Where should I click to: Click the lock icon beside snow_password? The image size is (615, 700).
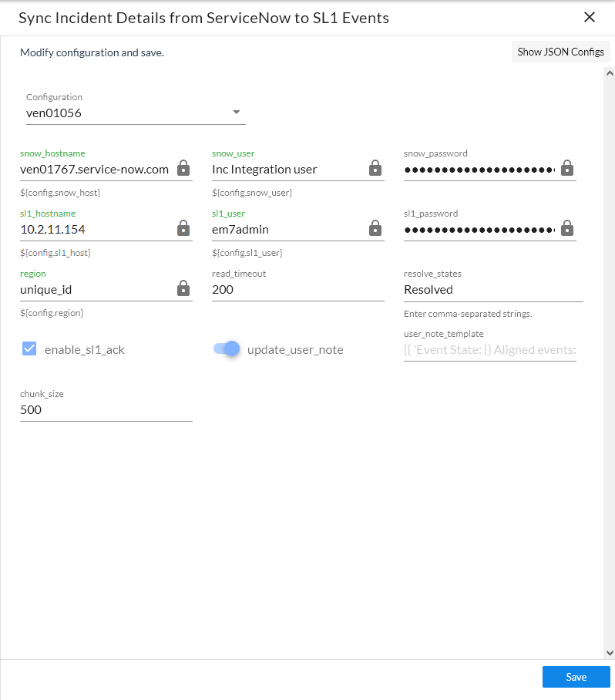(x=566, y=168)
